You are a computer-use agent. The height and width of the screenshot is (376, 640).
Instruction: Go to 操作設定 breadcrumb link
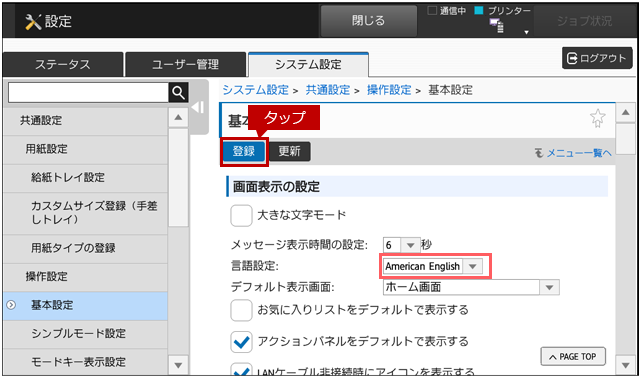[389, 90]
